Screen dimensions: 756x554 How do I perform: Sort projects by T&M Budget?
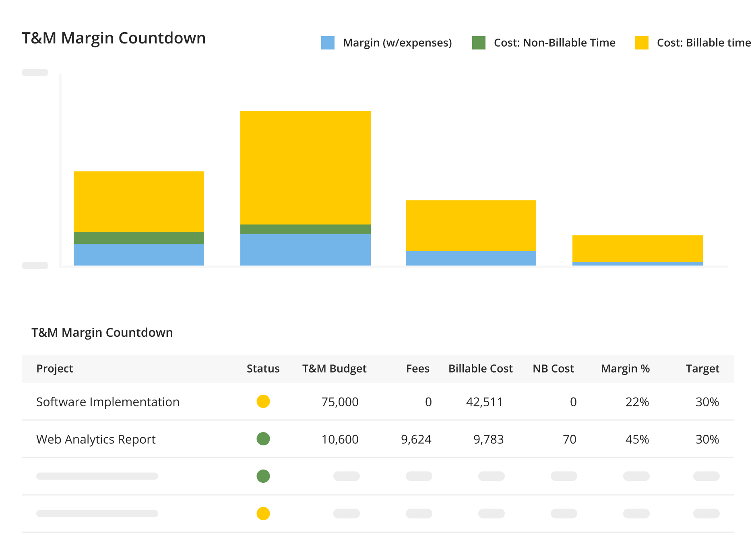tap(334, 368)
